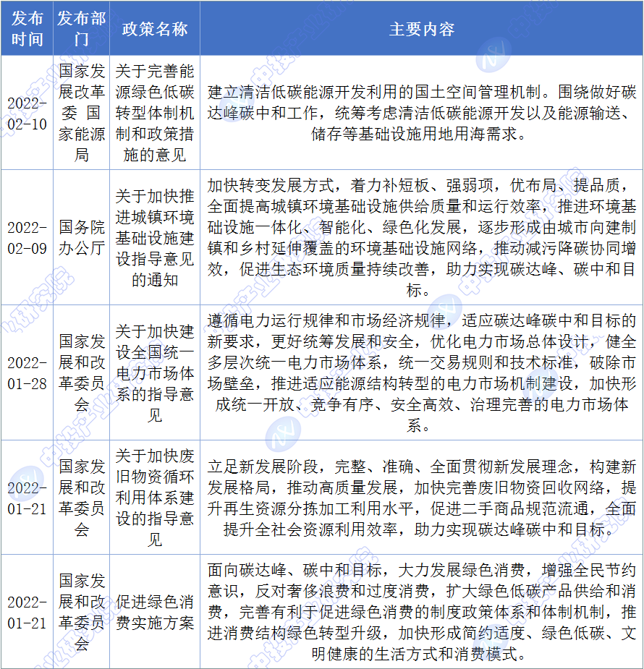Click the 废旧物资循环利用体系 policy name cell
The image size is (644, 669).
155,498
